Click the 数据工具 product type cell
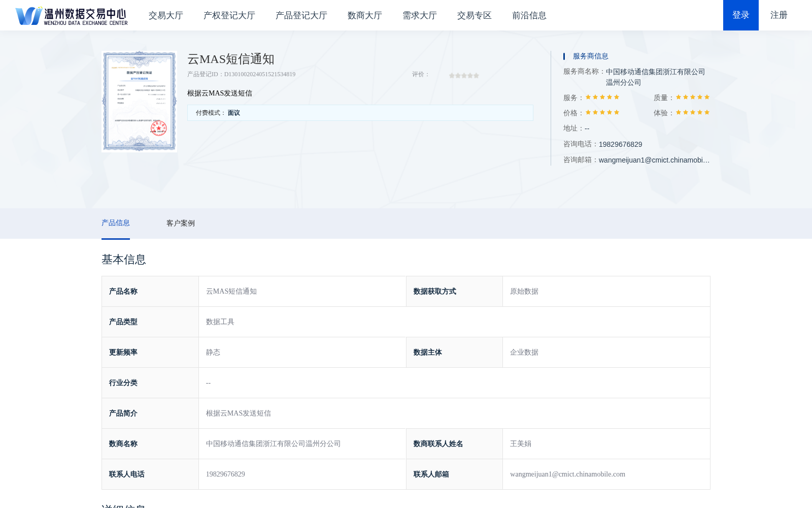Screen dimensions: 812x508 [454, 322]
